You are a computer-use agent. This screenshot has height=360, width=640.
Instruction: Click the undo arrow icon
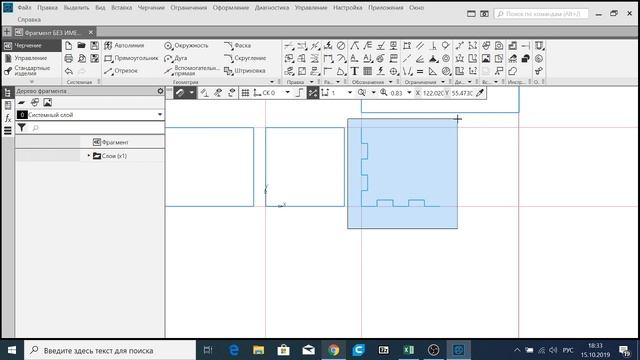click(x=69, y=71)
